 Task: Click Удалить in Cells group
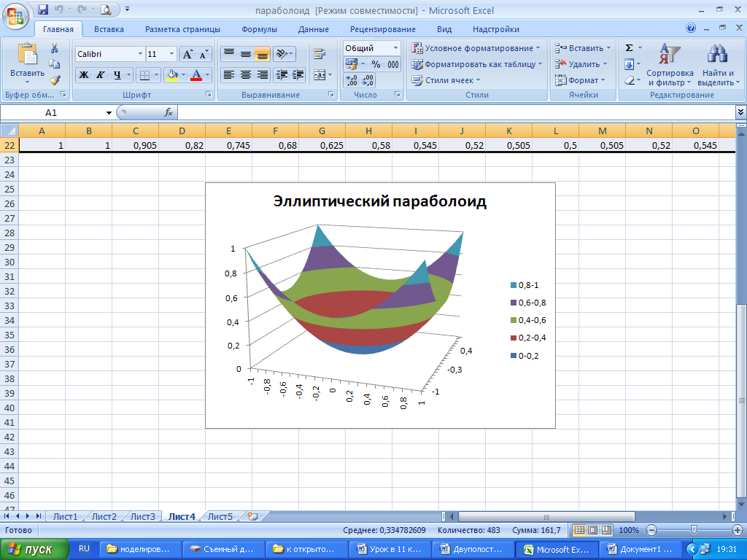581,64
